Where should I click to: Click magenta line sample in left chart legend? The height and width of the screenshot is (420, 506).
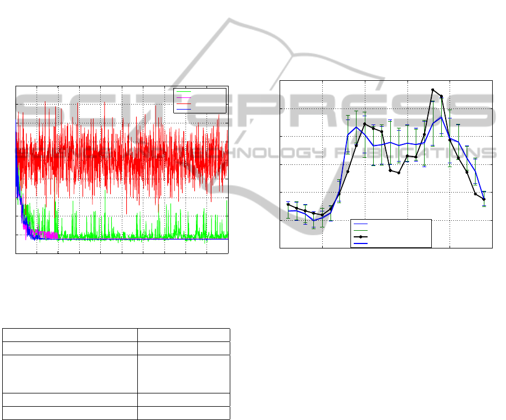coord(184,97)
